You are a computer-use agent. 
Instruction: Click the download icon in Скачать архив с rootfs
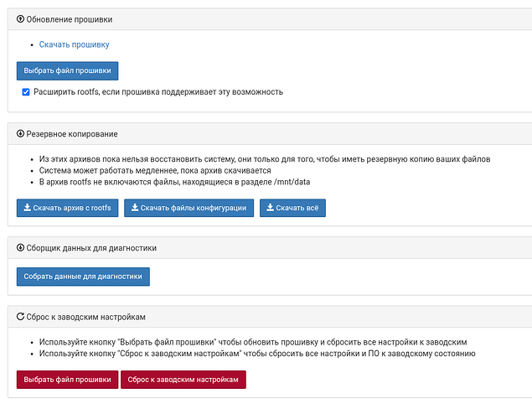[x=27, y=207]
